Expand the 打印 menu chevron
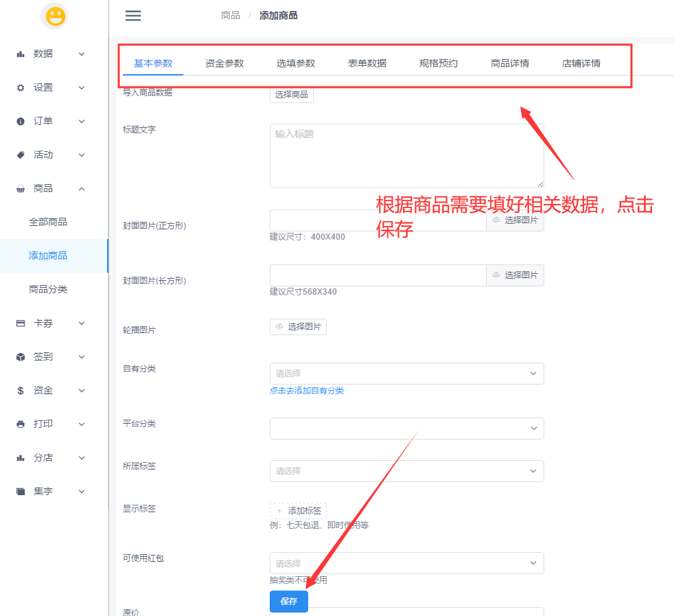Viewport: 674px width, 616px height. pyautogui.click(x=82, y=424)
